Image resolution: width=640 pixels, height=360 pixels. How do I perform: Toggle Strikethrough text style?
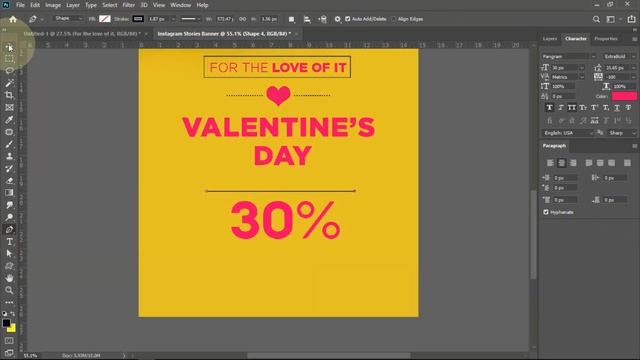click(x=628, y=108)
